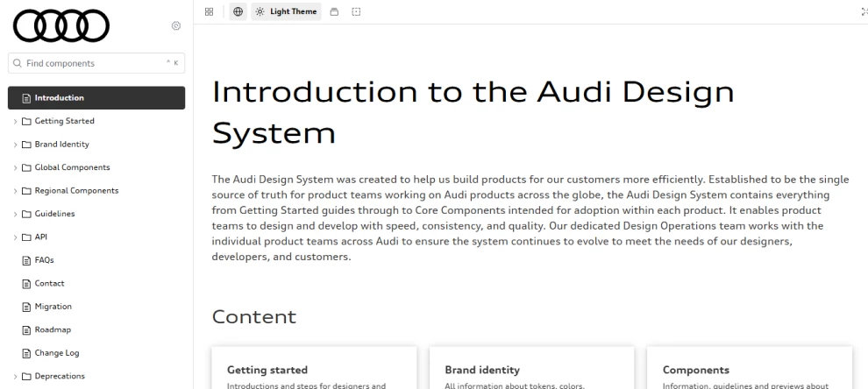Image resolution: width=868 pixels, height=389 pixels.
Task: Open the Contact page
Action: coord(49,283)
